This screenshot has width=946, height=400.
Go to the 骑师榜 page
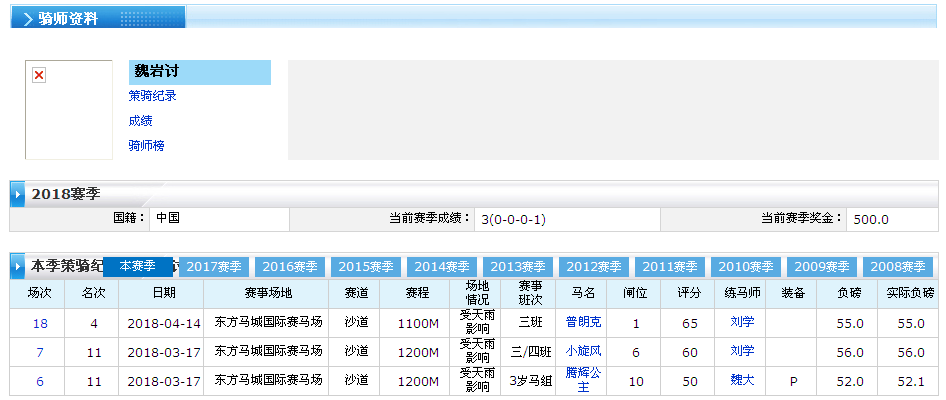[146, 146]
